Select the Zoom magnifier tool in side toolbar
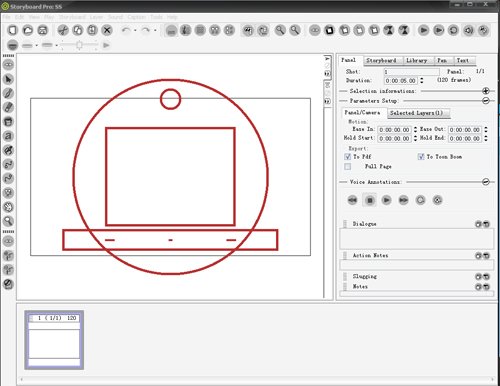The height and width of the screenshot is (386, 500). pos(8,221)
